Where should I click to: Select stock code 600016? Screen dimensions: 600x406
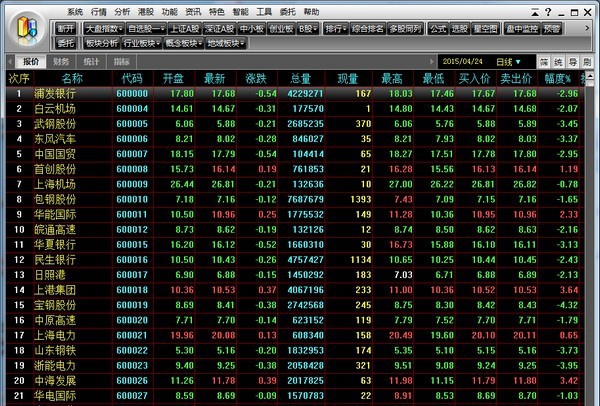coord(132,260)
